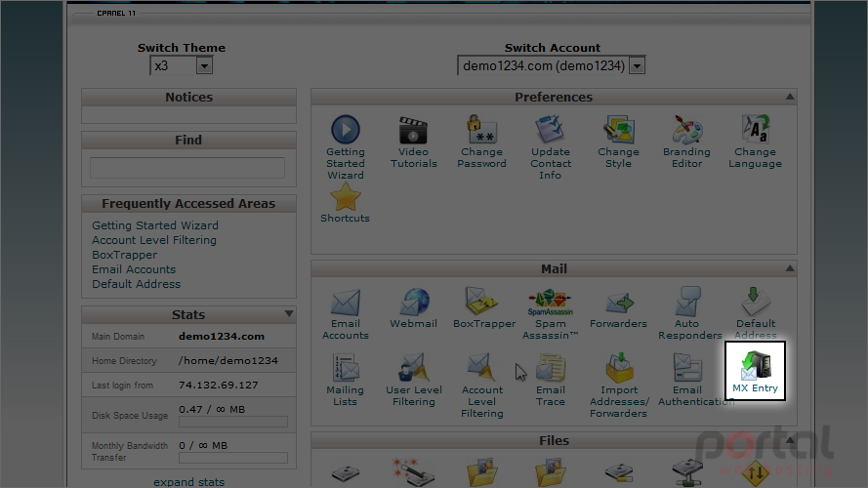Open the MX Entry icon
Image resolution: width=868 pixels, height=488 pixels.
point(755,371)
